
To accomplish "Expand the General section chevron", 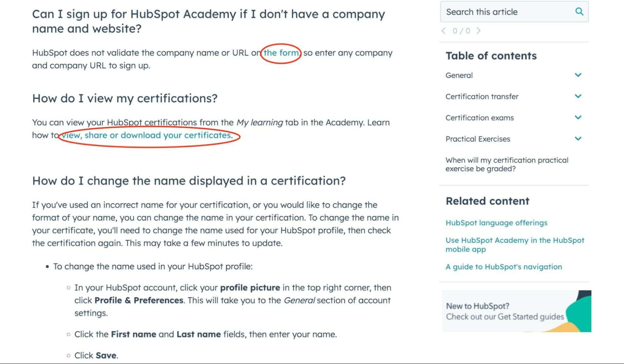I will (x=579, y=75).
